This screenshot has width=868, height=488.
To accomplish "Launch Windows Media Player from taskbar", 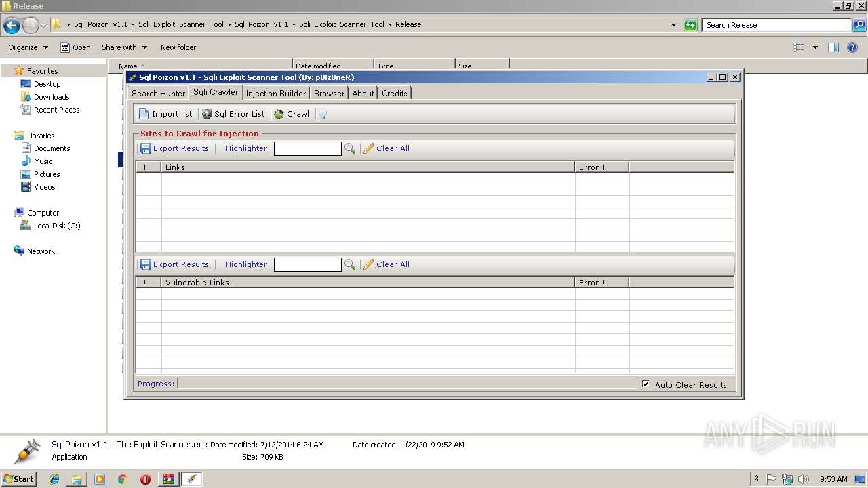I will [100, 479].
